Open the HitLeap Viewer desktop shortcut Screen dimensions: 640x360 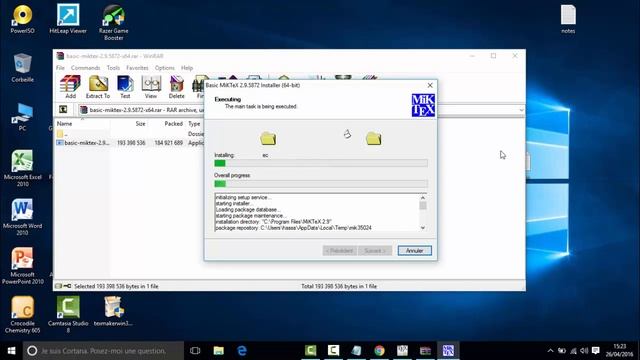(x=68, y=19)
